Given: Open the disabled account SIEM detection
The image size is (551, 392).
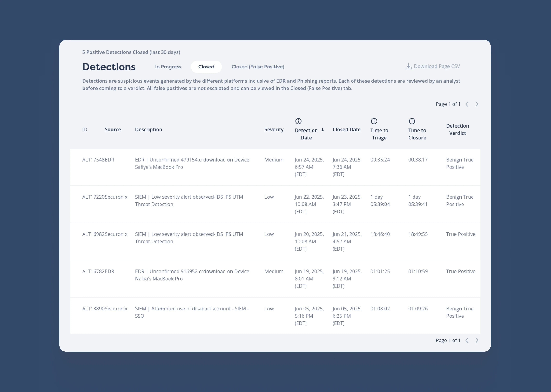Looking at the screenshot, I should pyautogui.click(x=192, y=312).
